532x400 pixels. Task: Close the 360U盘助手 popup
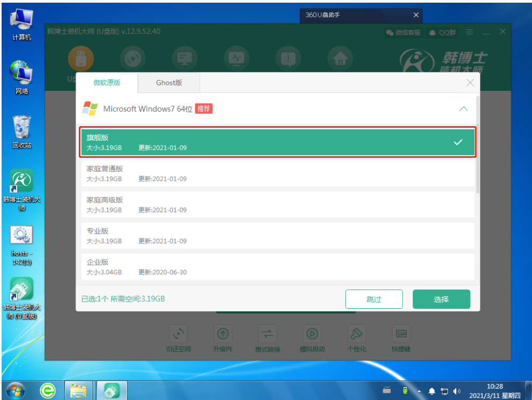click(416, 15)
